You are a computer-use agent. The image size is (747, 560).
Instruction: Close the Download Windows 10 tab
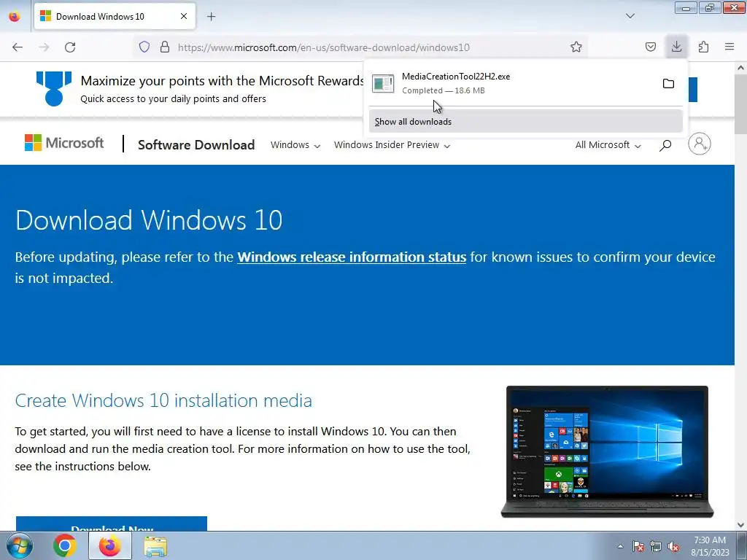tap(183, 16)
